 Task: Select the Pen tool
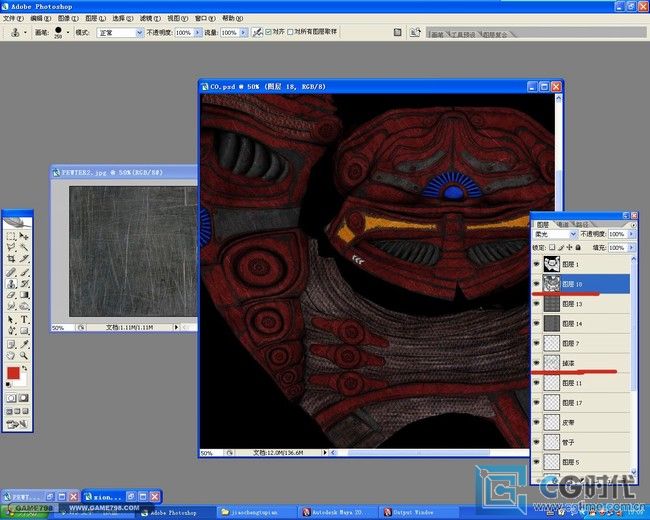click(11, 331)
